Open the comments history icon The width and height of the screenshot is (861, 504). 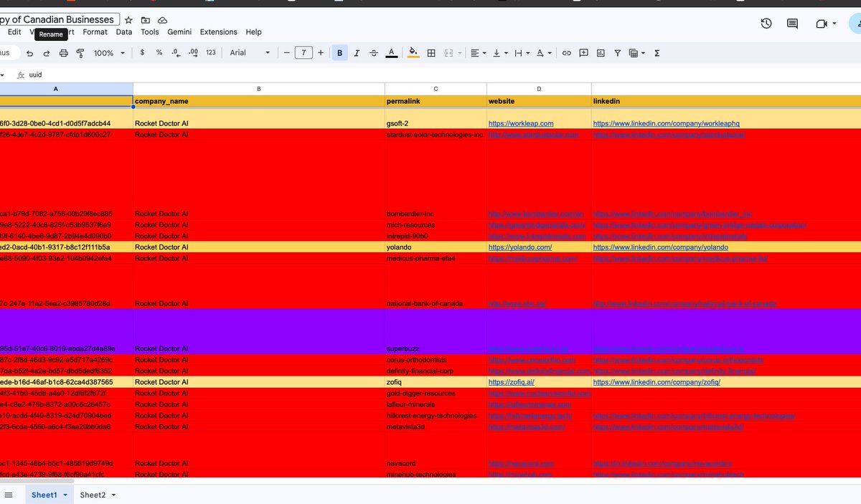pyautogui.click(x=792, y=24)
